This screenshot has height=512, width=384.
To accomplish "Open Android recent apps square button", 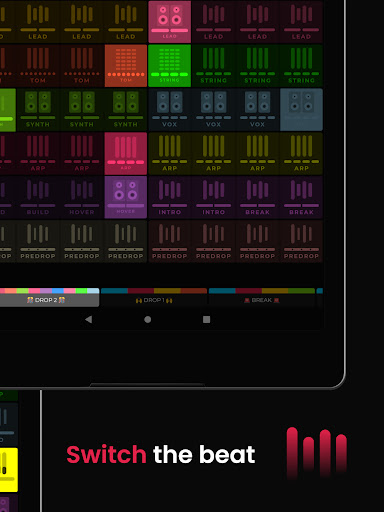I will point(207,319).
